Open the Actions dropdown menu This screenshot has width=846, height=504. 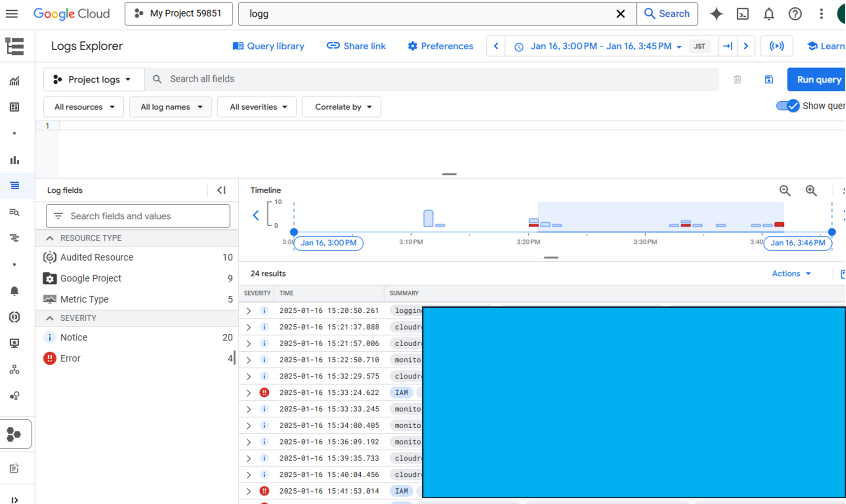coord(791,274)
